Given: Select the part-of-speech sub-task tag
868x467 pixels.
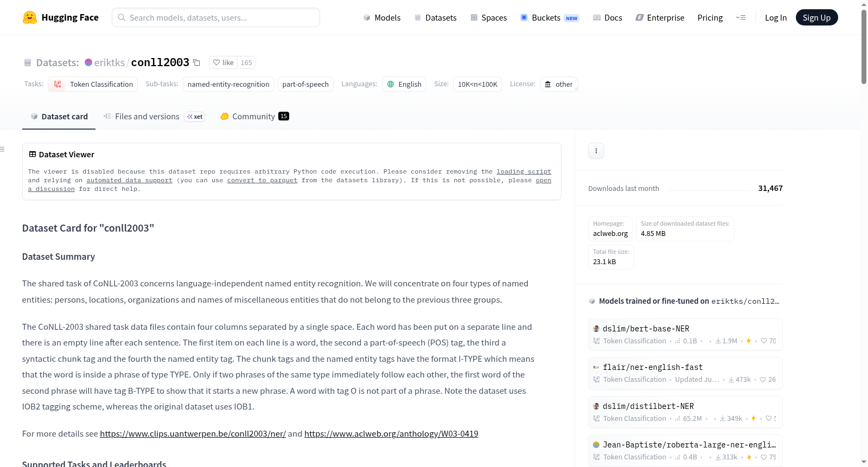Looking at the screenshot, I should point(305,84).
